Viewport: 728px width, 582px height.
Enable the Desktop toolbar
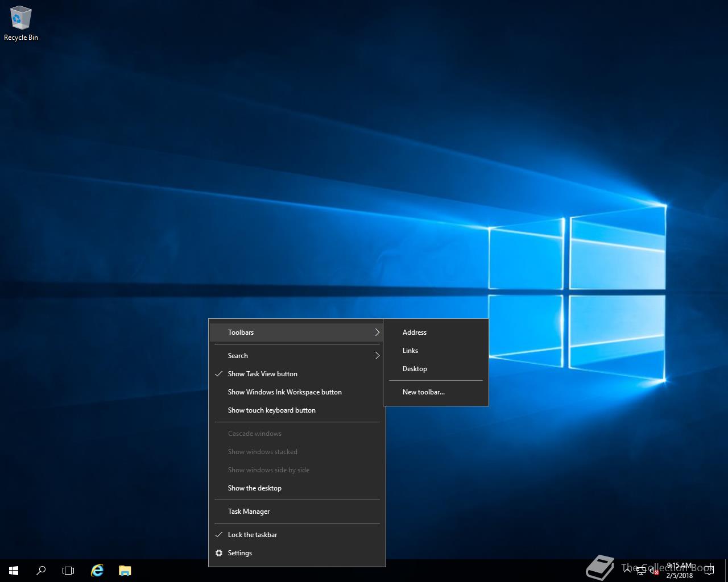pos(436,369)
